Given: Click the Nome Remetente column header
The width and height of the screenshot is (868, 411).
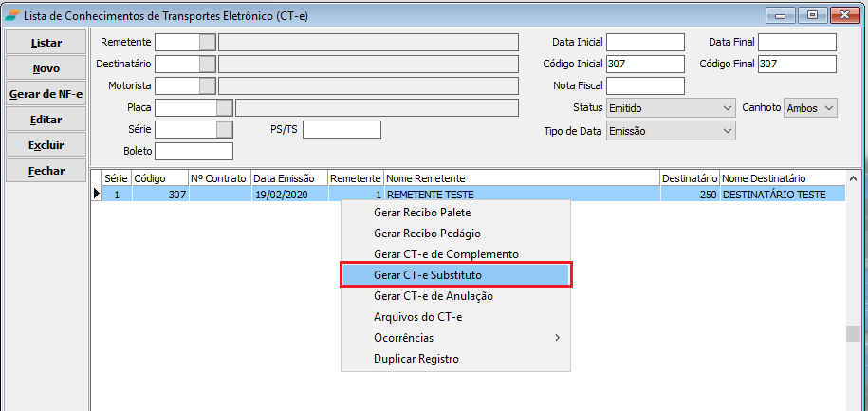Looking at the screenshot, I should pyautogui.click(x=521, y=178).
